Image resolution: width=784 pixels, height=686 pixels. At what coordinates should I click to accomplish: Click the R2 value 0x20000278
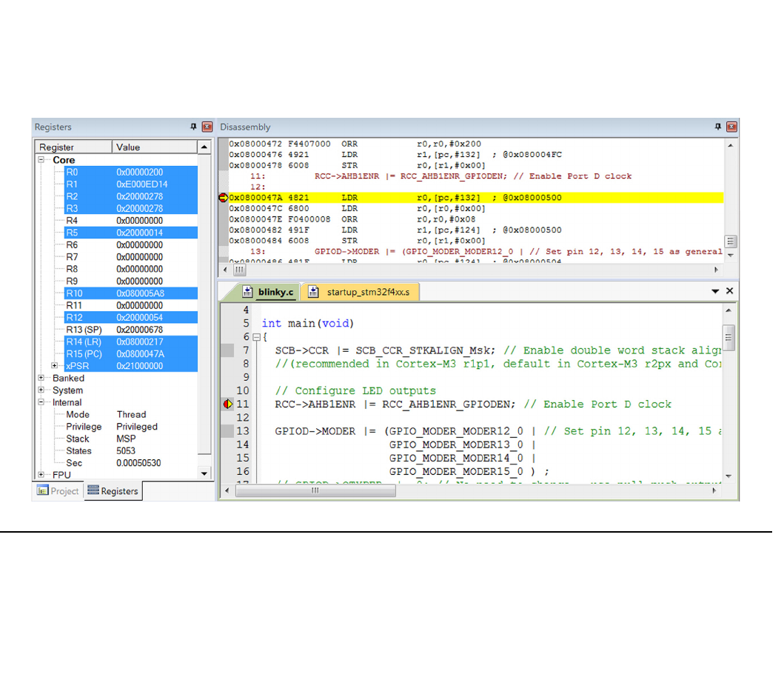pos(139,196)
